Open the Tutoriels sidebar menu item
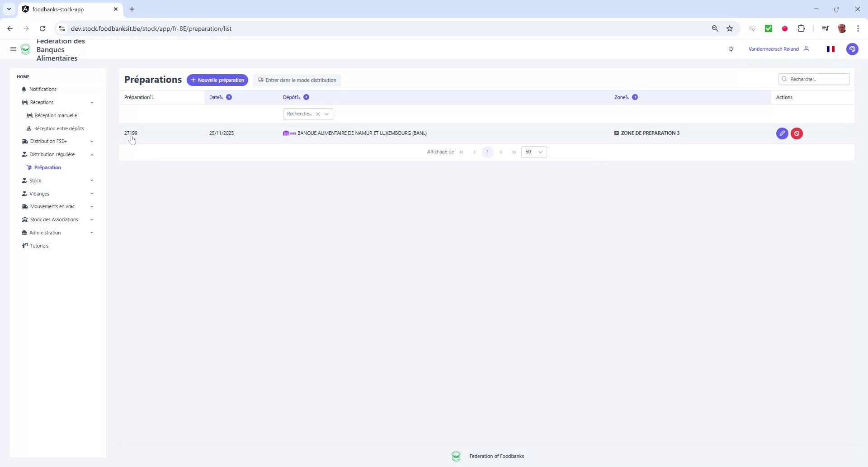This screenshot has width=868, height=467. pyautogui.click(x=39, y=246)
